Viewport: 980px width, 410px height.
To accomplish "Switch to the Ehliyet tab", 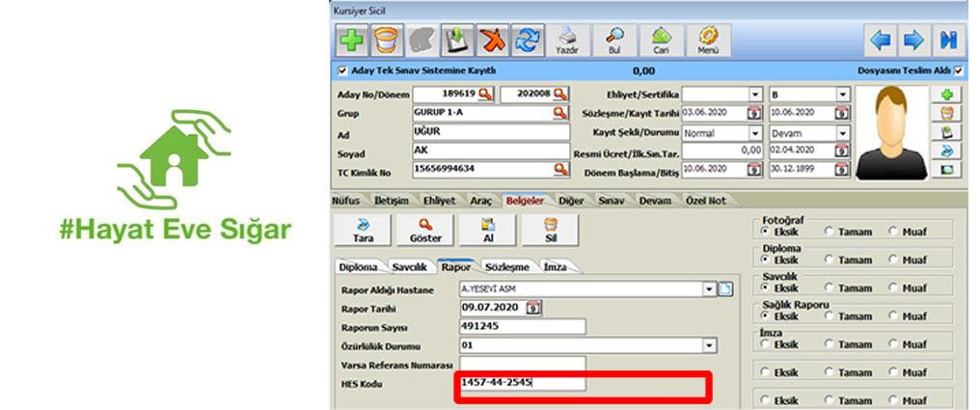I will tap(439, 201).
